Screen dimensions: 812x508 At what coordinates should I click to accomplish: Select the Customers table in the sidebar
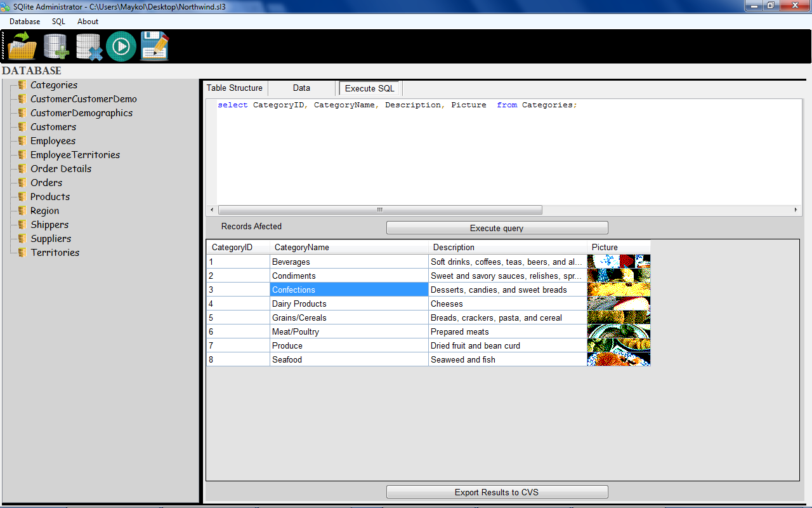pos(53,126)
